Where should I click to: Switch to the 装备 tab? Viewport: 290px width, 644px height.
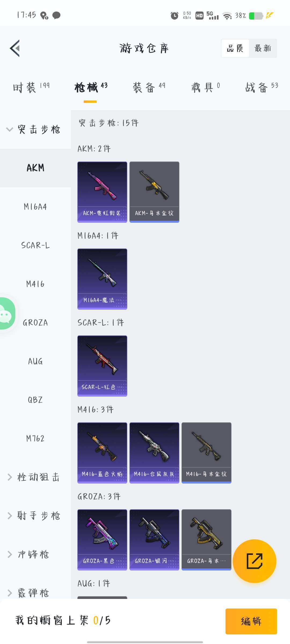[x=149, y=87]
